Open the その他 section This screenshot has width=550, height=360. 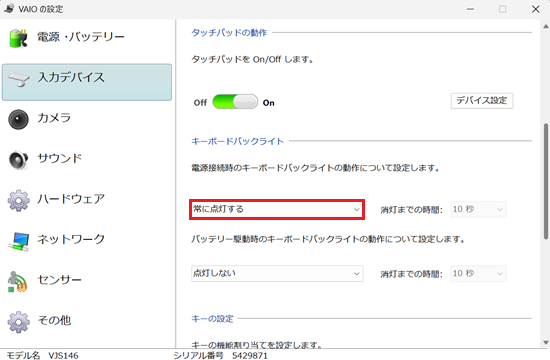(x=87, y=322)
